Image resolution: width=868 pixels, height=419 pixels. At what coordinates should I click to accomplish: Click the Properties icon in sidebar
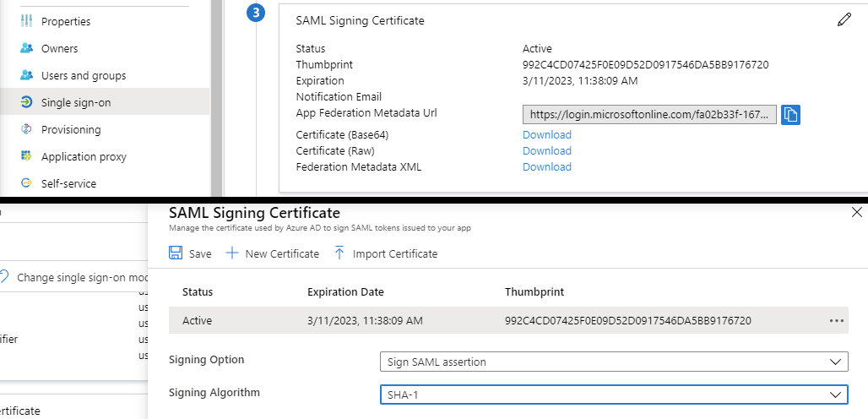[26, 21]
